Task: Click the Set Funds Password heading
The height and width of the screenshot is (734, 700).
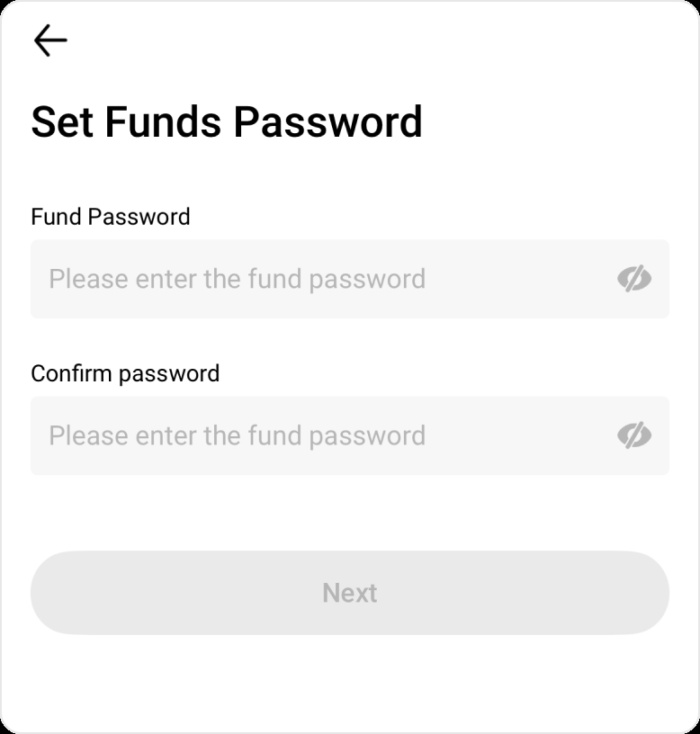Action: 227,122
